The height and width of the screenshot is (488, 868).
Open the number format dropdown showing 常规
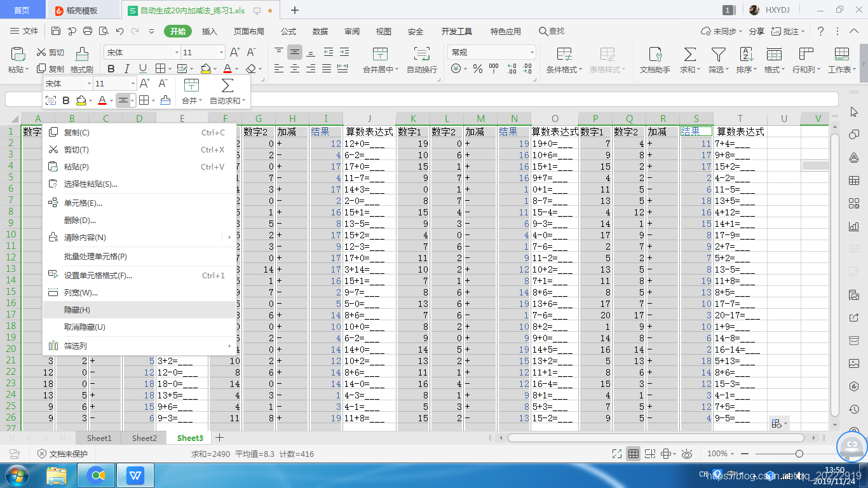[x=532, y=53]
